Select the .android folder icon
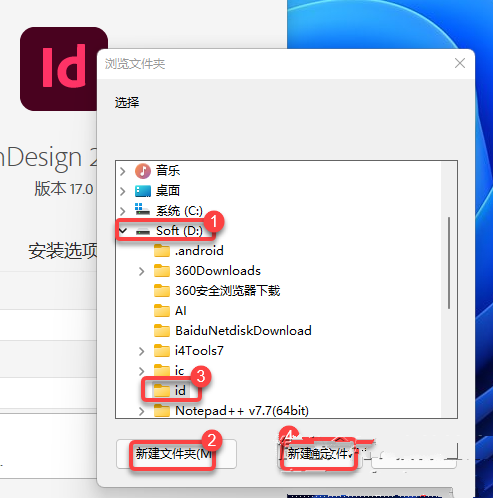The image size is (493, 498). tap(162, 251)
